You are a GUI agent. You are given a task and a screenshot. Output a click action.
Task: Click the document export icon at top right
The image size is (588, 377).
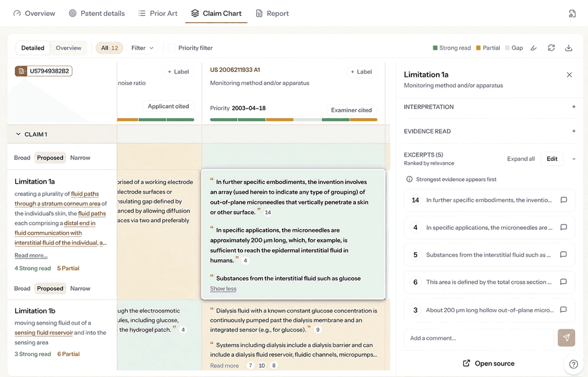[x=572, y=14]
